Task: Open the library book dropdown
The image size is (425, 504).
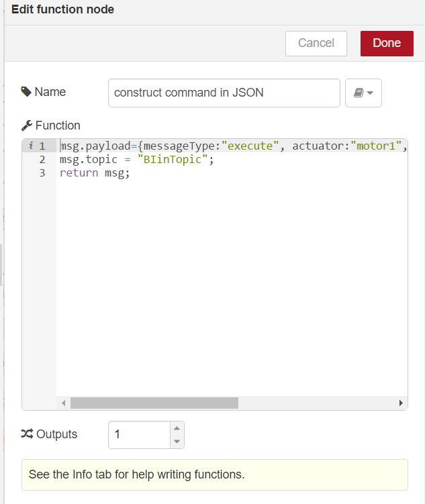Action: tap(363, 93)
